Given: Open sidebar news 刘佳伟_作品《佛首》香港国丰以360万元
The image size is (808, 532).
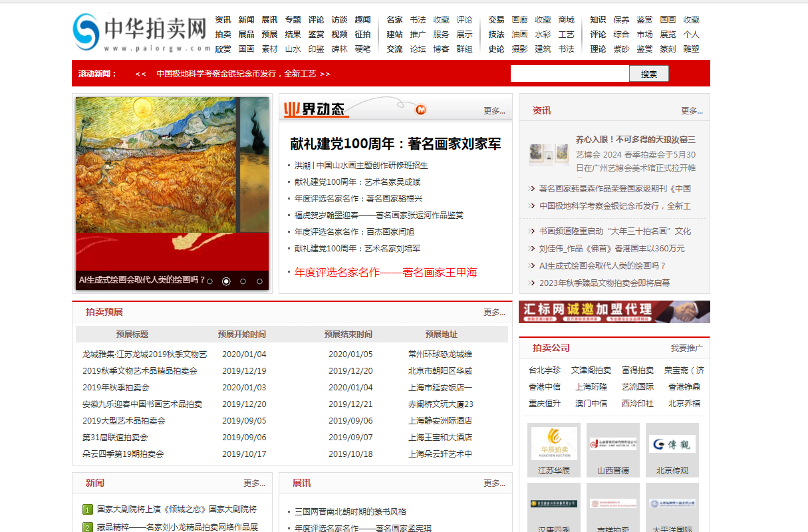Looking at the screenshot, I should (x=612, y=249).
